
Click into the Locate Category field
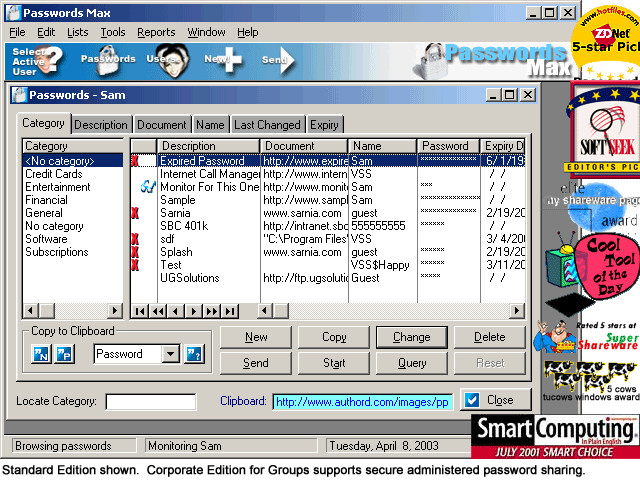click(x=151, y=402)
